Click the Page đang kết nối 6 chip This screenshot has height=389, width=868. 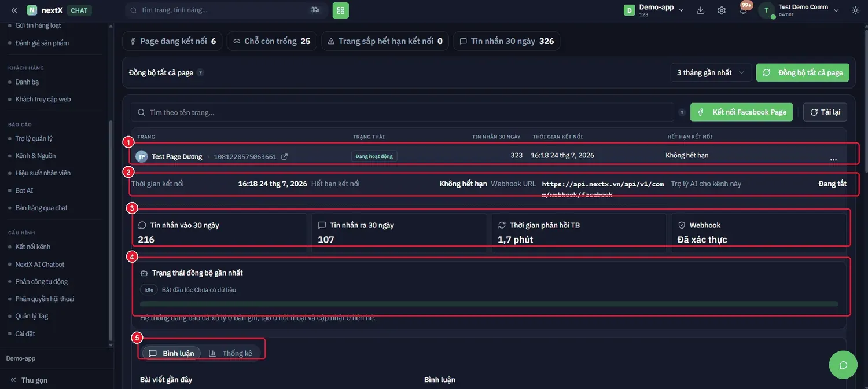(172, 41)
